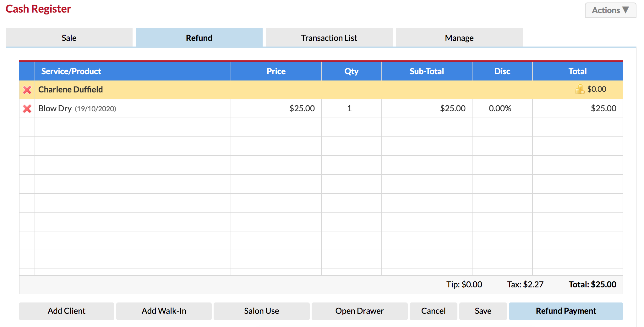Click the Tip: $0.00 value
The width and height of the screenshot is (644, 327).
pos(464,285)
